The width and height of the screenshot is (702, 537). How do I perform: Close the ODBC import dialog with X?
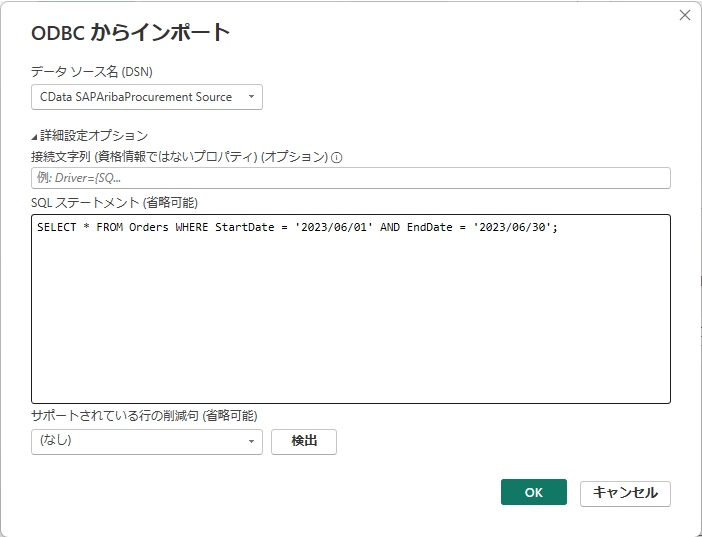685,15
